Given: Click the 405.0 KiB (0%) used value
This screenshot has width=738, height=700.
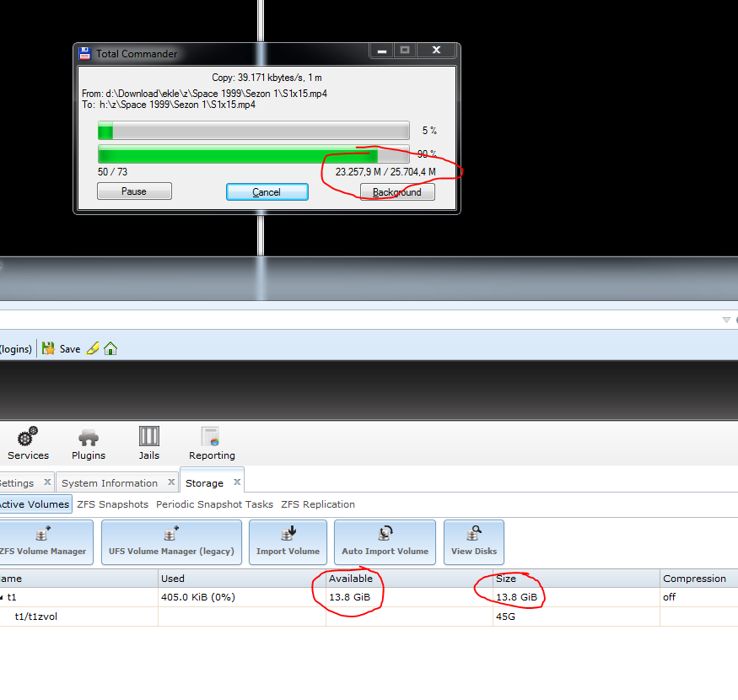Looking at the screenshot, I should click(197, 597).
